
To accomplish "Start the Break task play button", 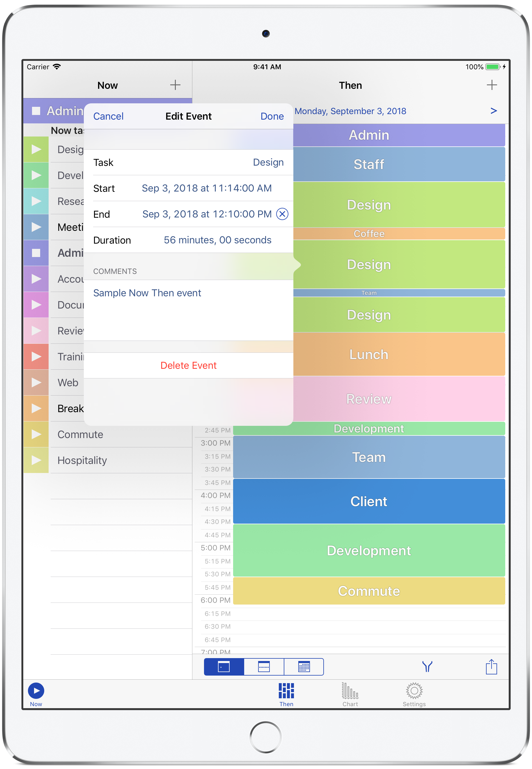I will [x=36, y=408].
